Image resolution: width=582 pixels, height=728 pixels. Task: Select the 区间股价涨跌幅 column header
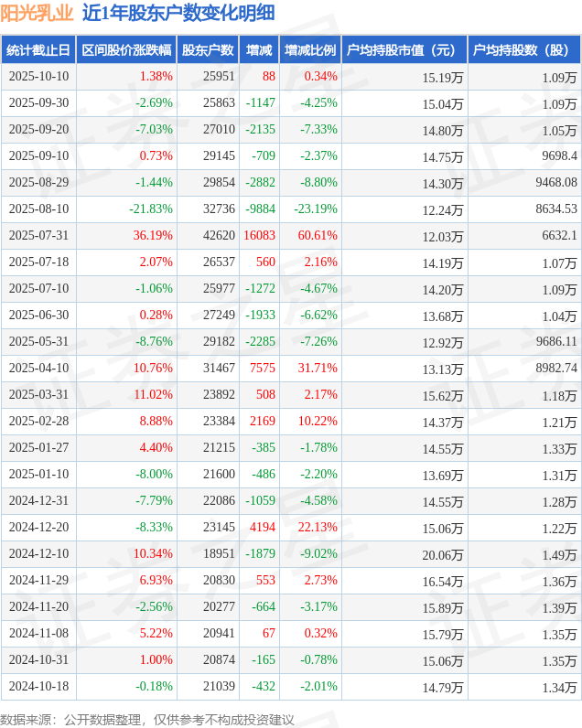pos(125,50)
